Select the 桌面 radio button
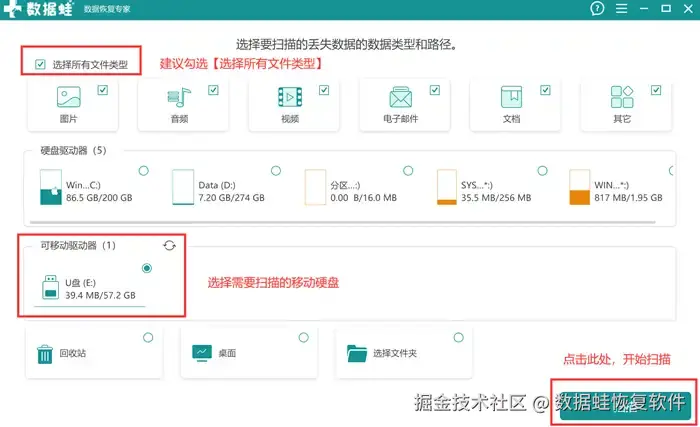 (304, 338)
